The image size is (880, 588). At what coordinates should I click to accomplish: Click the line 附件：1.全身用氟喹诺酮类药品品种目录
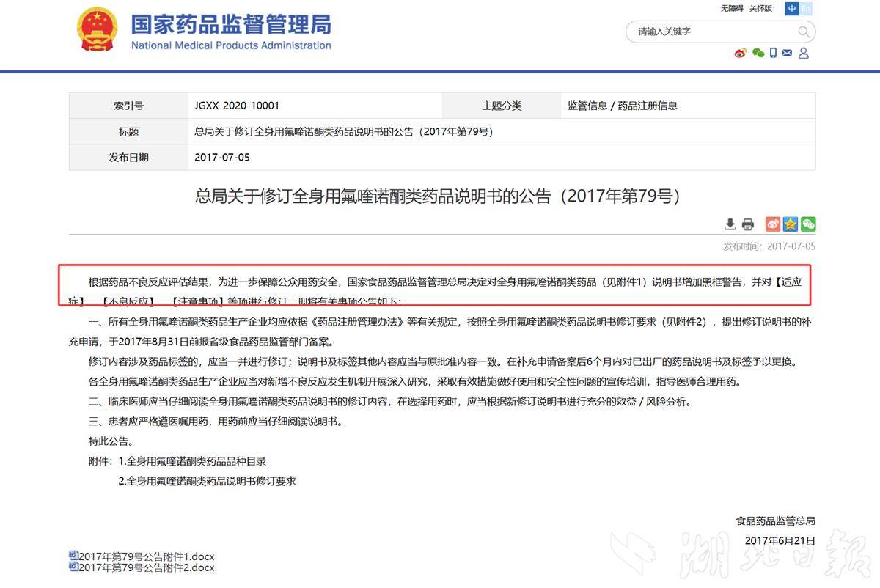click(x=177, y=461)
